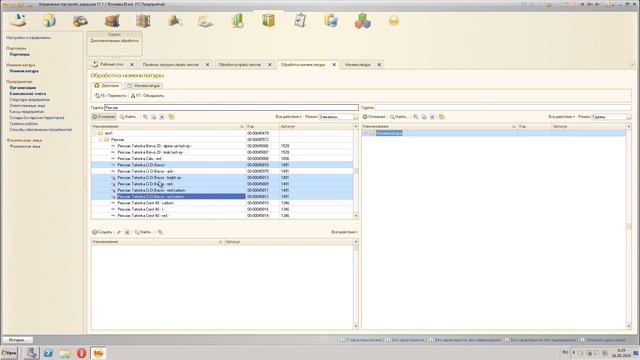Open the file explorer folder icon in taskbar
640x360 pixels.
tap(65, 353)
